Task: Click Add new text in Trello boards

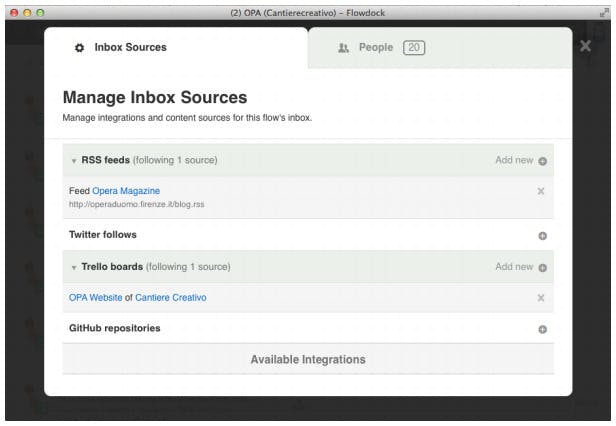Action: (514, 267)
